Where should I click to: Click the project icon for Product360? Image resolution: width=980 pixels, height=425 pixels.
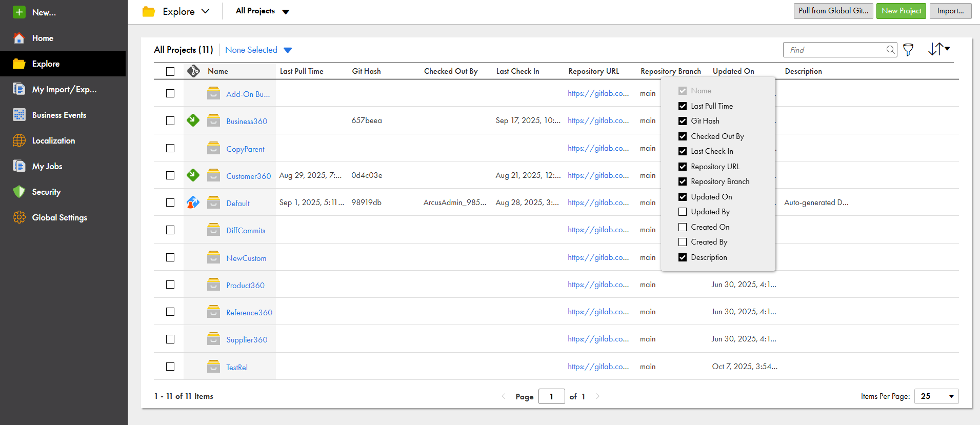(x=214, y=285)
